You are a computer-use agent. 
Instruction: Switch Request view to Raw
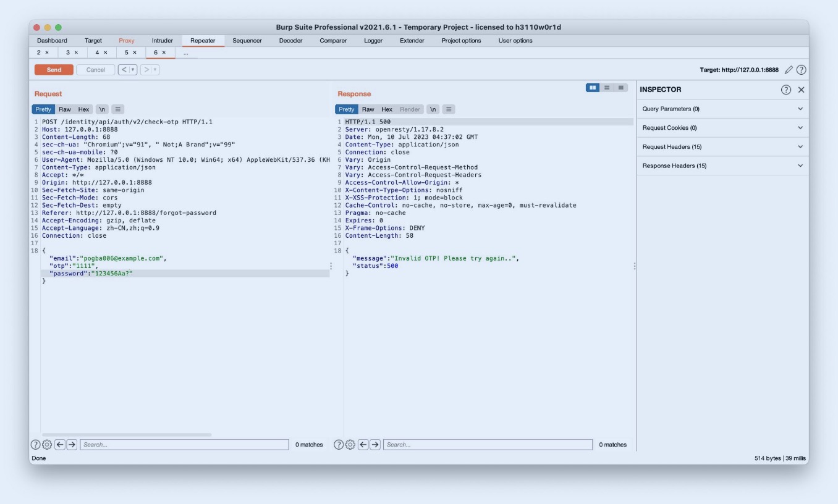(x=65, y=109)
